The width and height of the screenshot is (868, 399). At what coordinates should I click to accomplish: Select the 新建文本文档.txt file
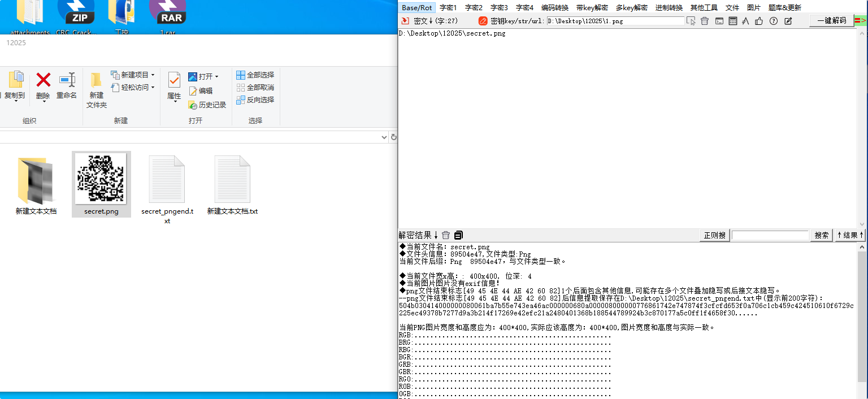tap(232, 185)
